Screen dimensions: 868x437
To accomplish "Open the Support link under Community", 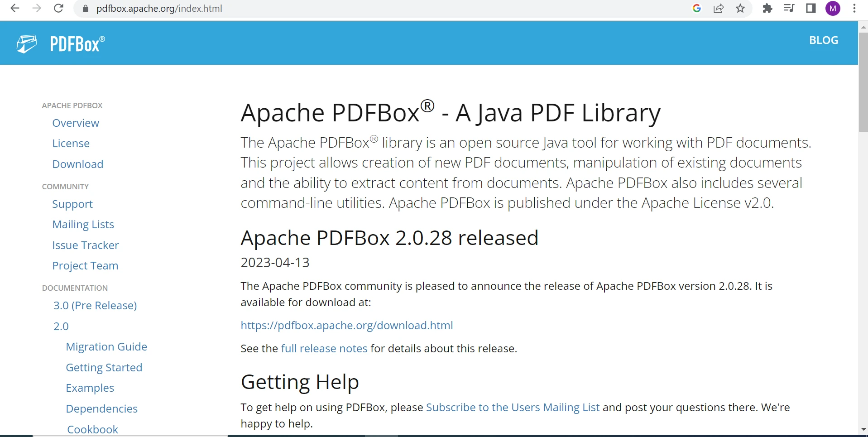I will [72, 204].
